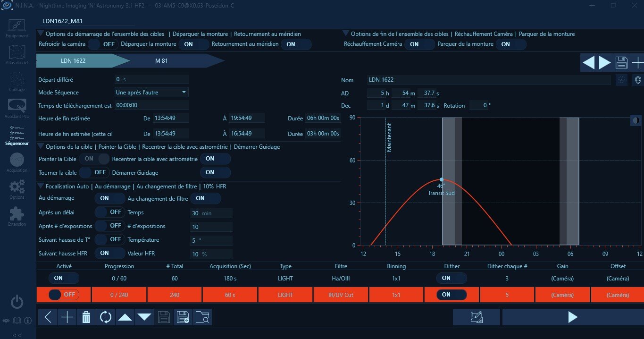Click the eye icon in sidebar bottom
This screenshot has height=339, width=644.
(x=6, y=321)
